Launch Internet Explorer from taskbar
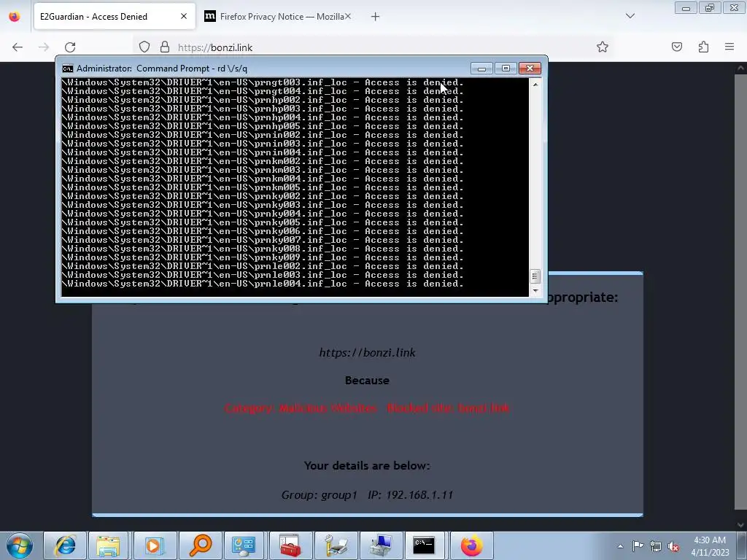 point(65,545)
